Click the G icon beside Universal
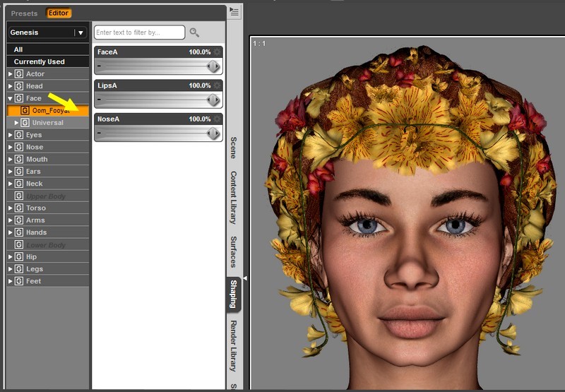 point(25,122)
